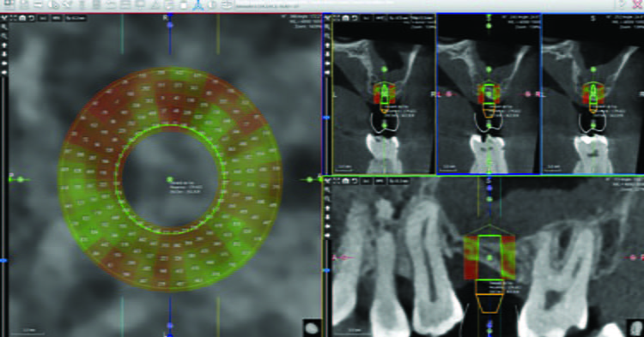Select the middle cross-section slice panel
The image size is (644, 337).
point(489,93)
